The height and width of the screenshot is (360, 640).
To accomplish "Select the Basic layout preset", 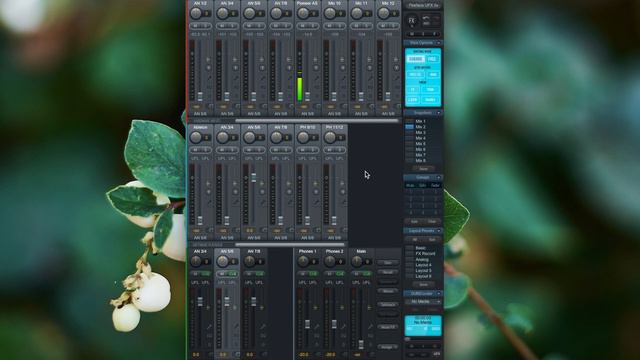I will [420, 248].
